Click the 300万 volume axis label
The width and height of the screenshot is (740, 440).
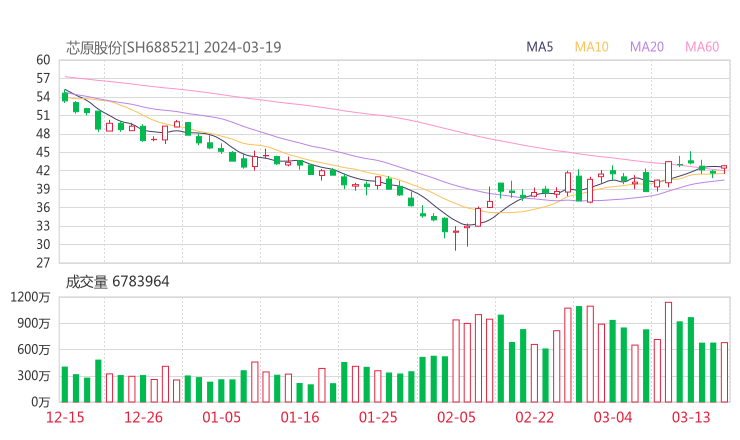click(x=34, y=376)
